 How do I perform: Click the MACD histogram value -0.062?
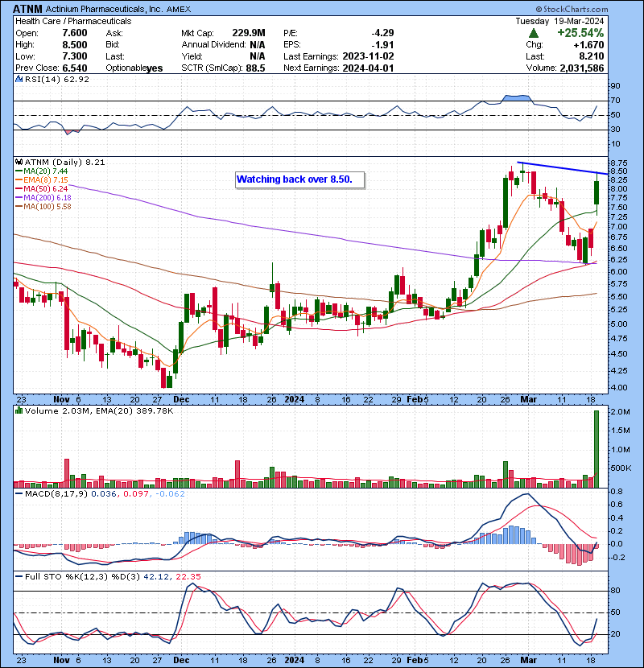click(x=170, y=494)
